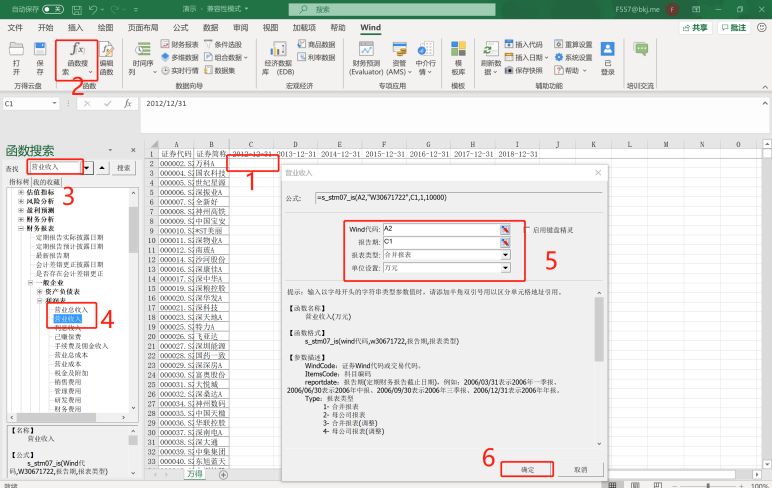
Task: Click the 搜索 button in function panel
Action: click(124, 168)
